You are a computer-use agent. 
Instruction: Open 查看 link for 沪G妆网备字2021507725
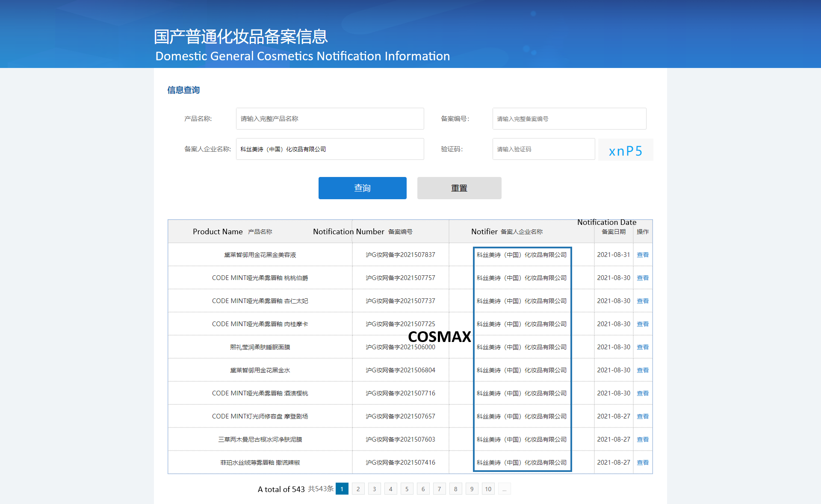click(x=643, y=324)
